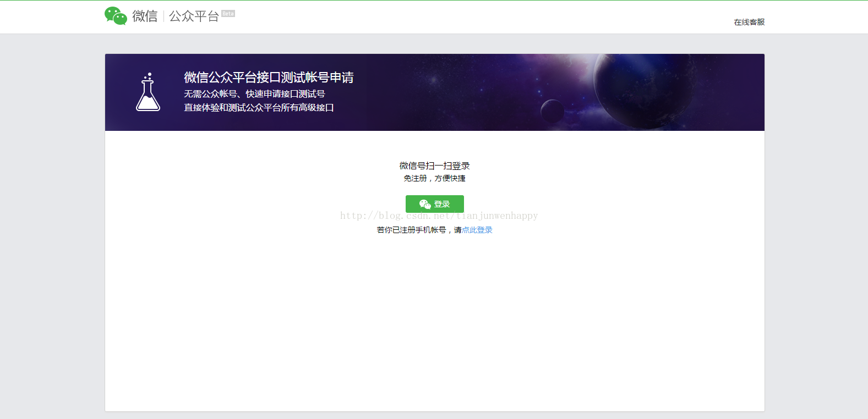This screenshot has width=868, height=419.
Task: Click the text 微信号扫一扫登录
Action: tap(434, 166)
